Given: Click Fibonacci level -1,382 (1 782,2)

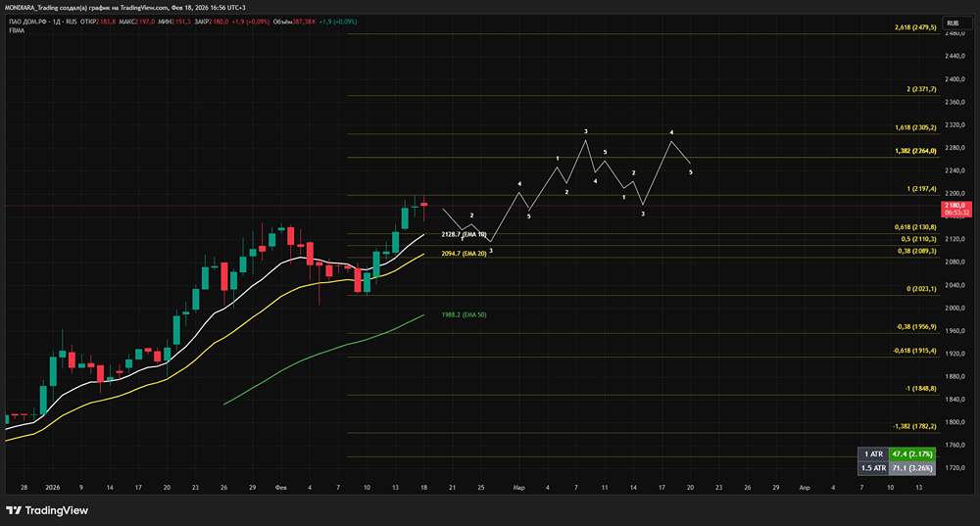Looking at the screenshot, I should (915, 427).
